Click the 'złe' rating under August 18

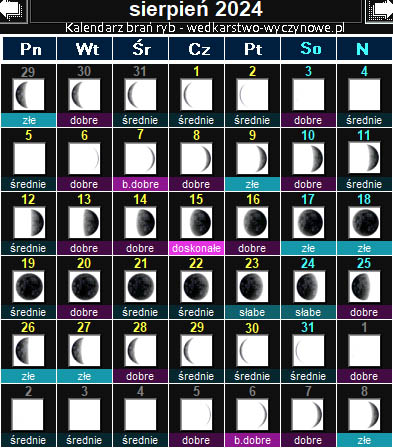pyautogui.click(x=364, y=248)
